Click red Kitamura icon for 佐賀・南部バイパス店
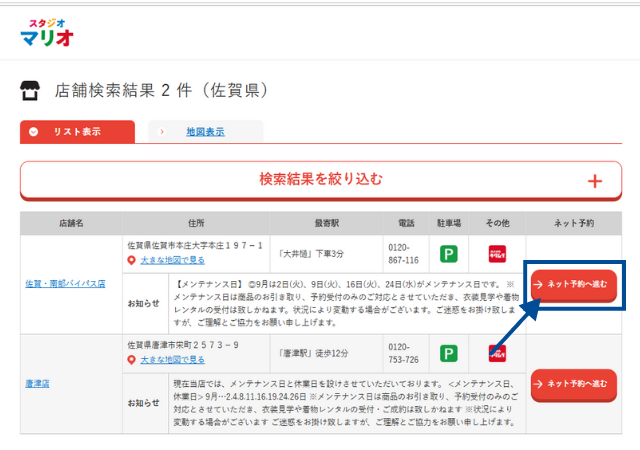The height and width of the screenshot is (450, 640). pyautogui.click(x=497, y=254)
